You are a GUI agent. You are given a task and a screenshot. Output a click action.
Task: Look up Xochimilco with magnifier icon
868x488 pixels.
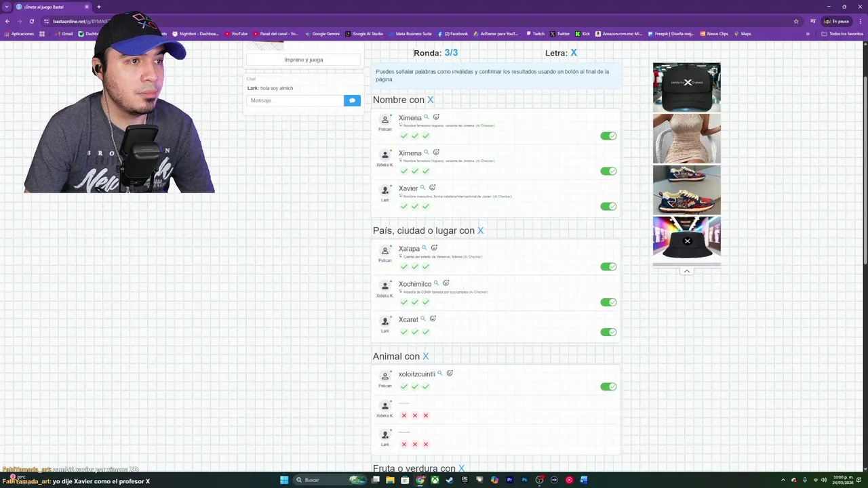pyautogui.click(x=436, y=283)
